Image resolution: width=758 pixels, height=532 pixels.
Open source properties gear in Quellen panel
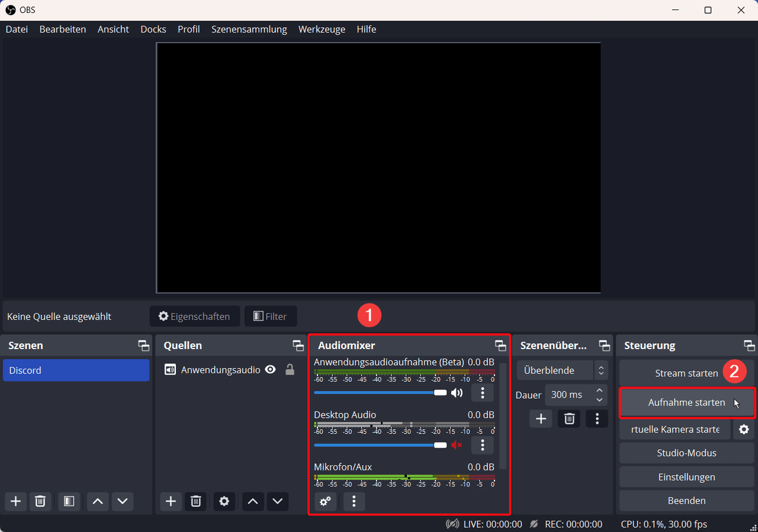click(x=224, y=501)
